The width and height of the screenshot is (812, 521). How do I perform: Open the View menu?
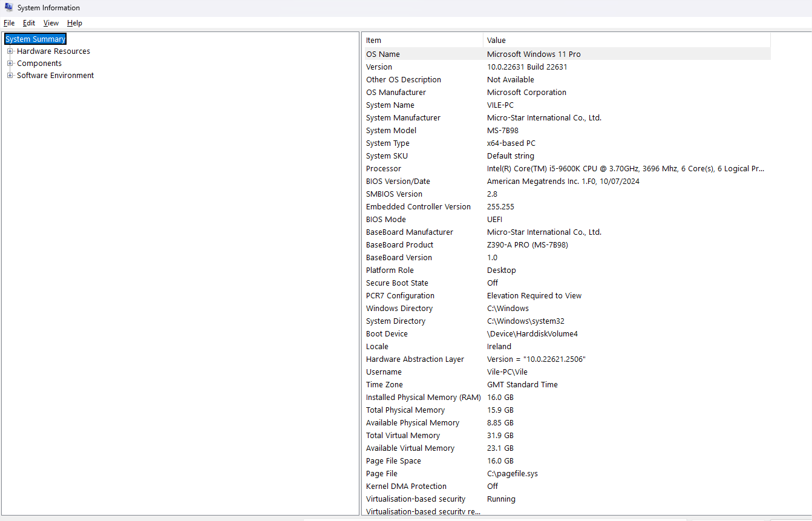point(51,23)
